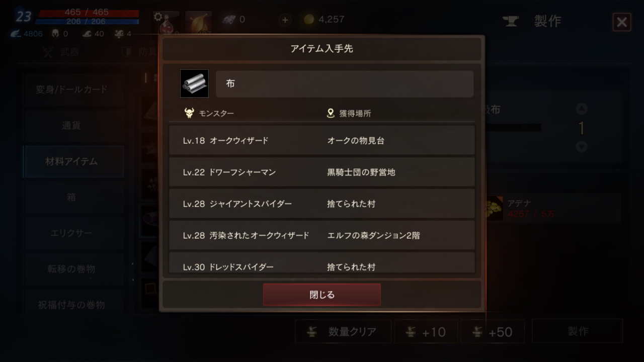Open the potion quick-slot icon

coord(167,23)
